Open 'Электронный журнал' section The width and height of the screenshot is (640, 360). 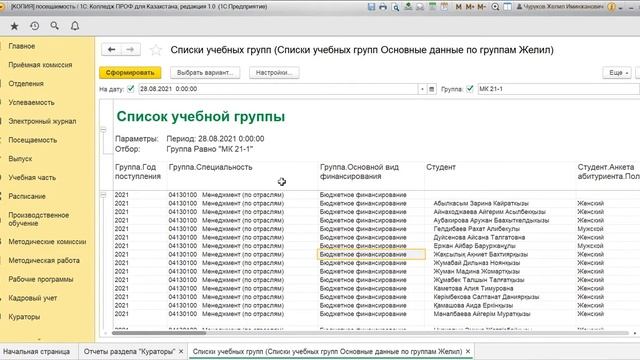pos(42,121)
